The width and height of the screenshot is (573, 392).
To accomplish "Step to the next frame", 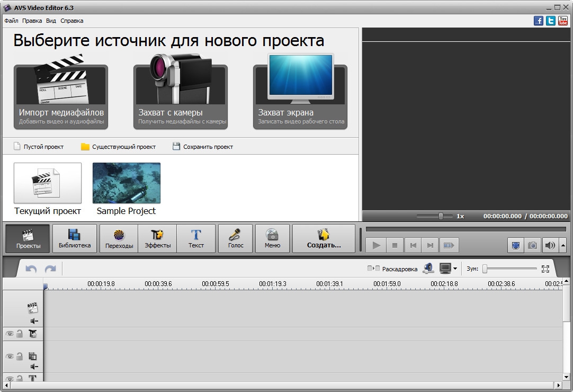I will pyautogui.click(x=431, y=245).
